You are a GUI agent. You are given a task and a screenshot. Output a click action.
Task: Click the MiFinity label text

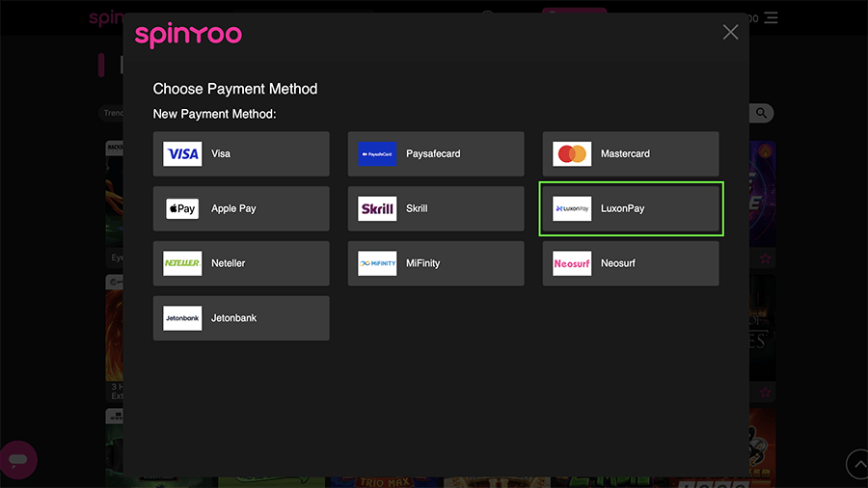[423, 263]
